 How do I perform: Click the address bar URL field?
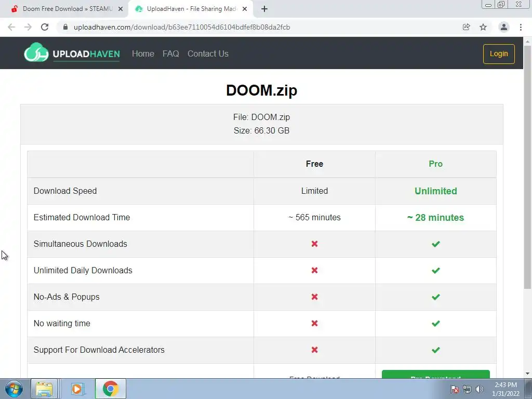[258, 27]
